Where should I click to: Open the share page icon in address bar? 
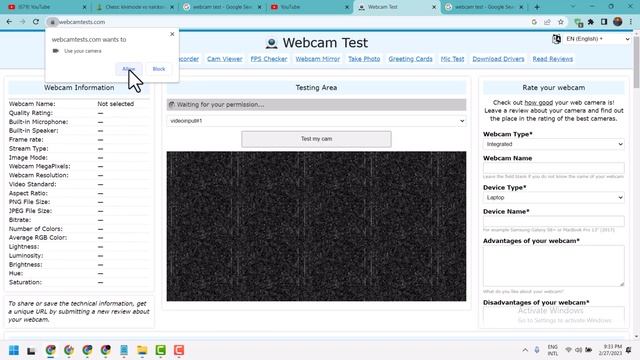click(x=547, y=22)
